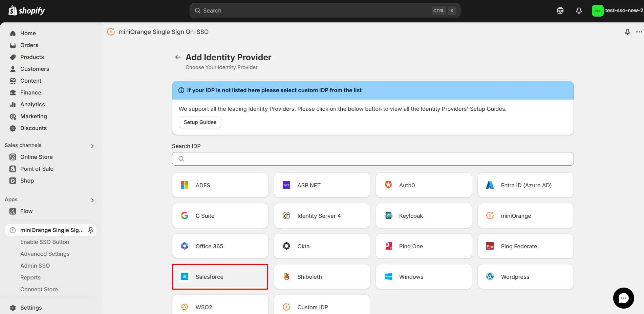The width and height of the screenshot is (644, 314).
Task: Expand the Apps section chevron
Action: point(92,200)
